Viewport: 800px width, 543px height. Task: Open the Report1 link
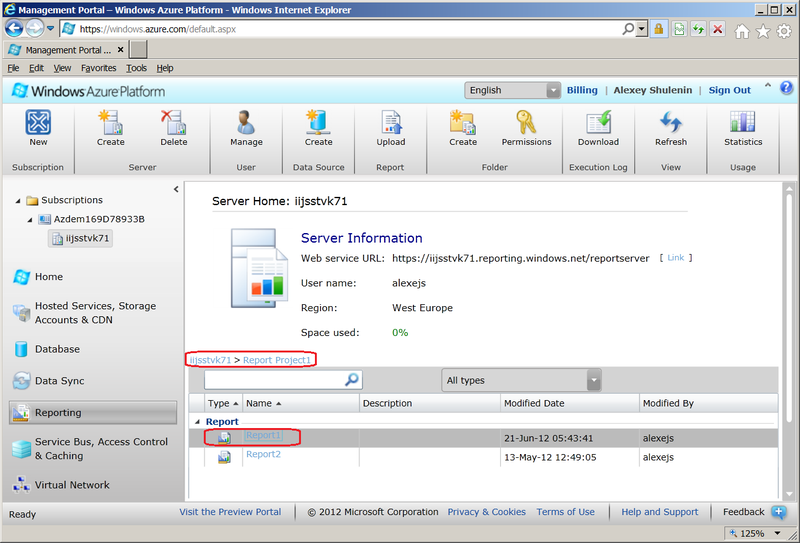tap(263, 435)
